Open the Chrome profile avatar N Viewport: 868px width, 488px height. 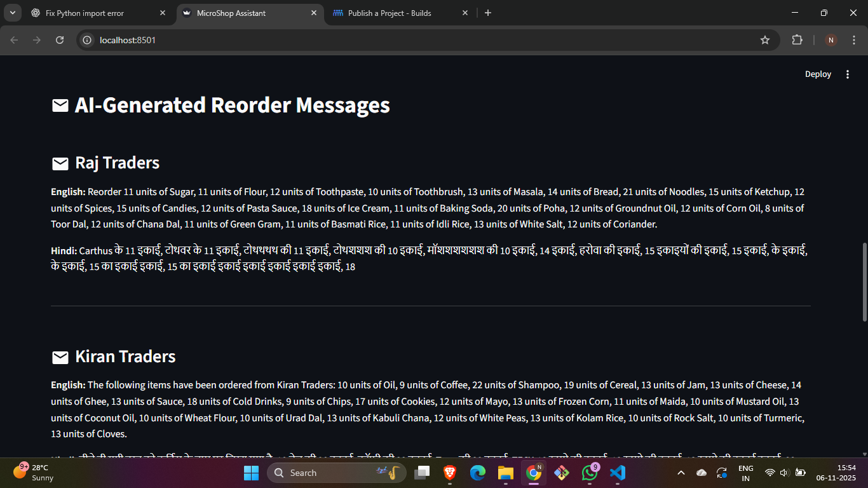pyautogui.click(x=831, y=40)
